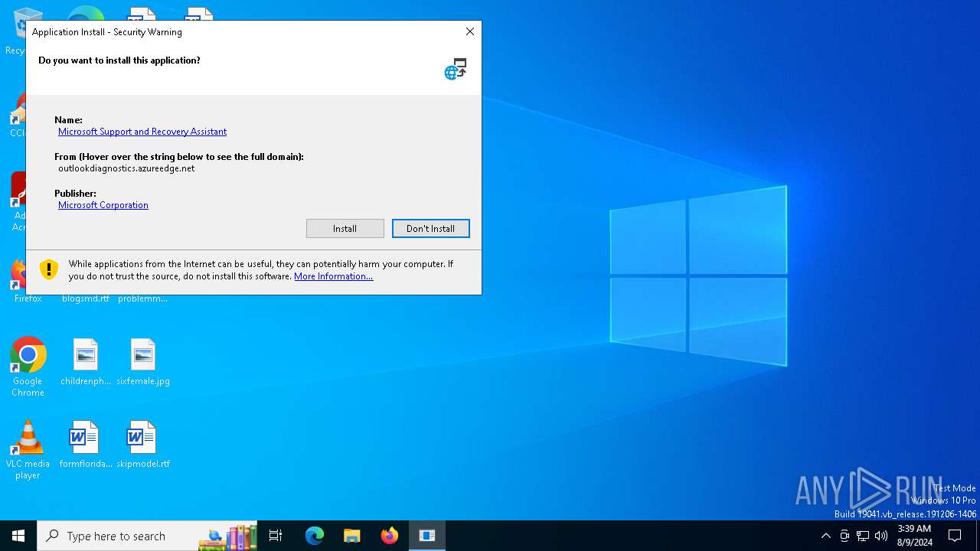Select the childrenph... image file
The width and height of the screenshot is (980, 551).
[86, 362]
